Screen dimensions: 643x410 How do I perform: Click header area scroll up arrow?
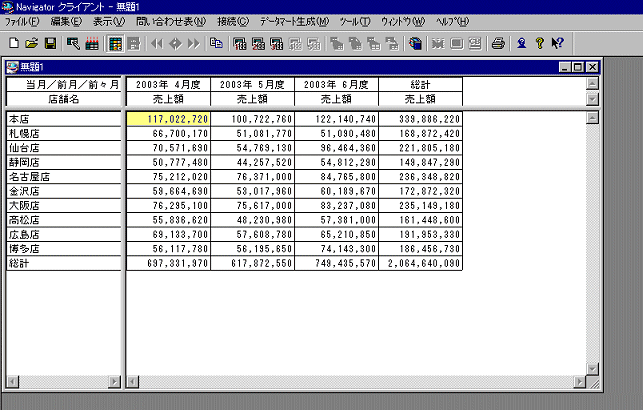(592, 84)
